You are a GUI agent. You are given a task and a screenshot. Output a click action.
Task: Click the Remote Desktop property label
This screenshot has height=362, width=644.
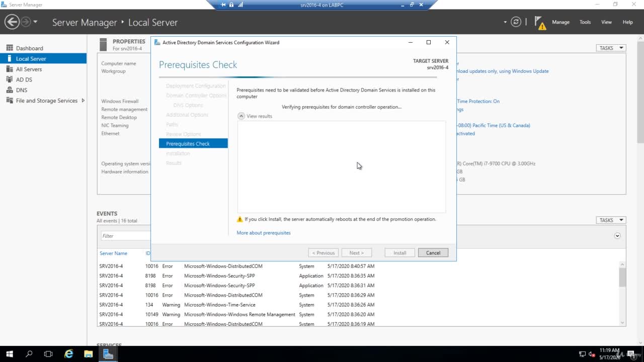point(119,117)
